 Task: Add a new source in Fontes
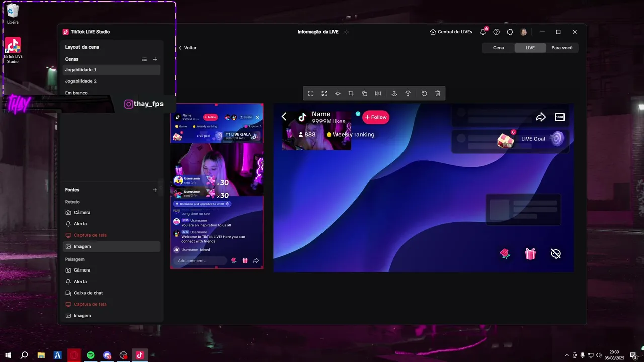(x=155, y=190)
